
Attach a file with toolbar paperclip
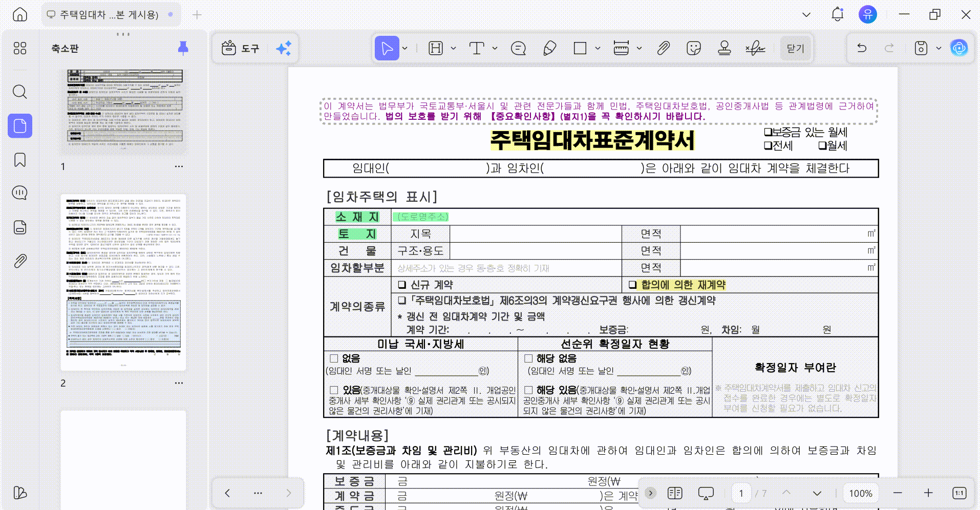point(664,48)
